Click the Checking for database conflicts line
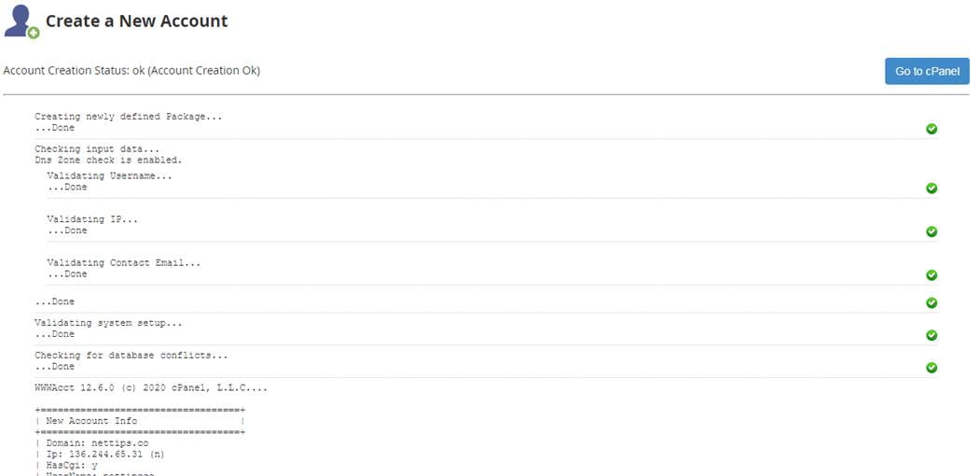980x476 pixels. tap(131, 356)
